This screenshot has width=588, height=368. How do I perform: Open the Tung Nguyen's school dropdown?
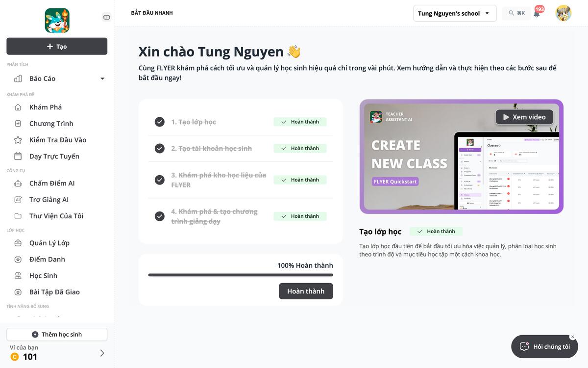(x=455, y=13)
